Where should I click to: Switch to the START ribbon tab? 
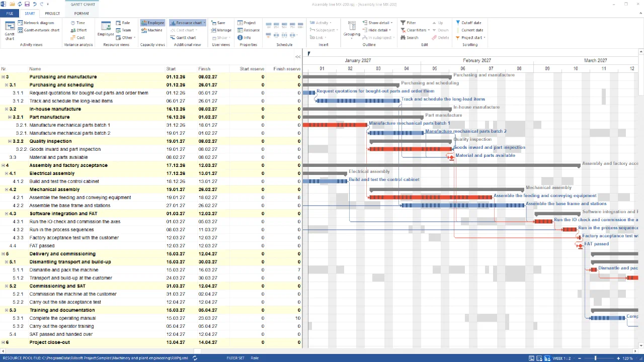30,14
